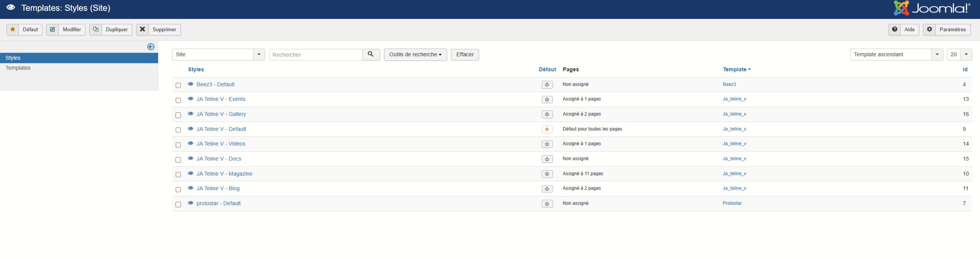Open the Styles sidebar item

tap(79, 58)
